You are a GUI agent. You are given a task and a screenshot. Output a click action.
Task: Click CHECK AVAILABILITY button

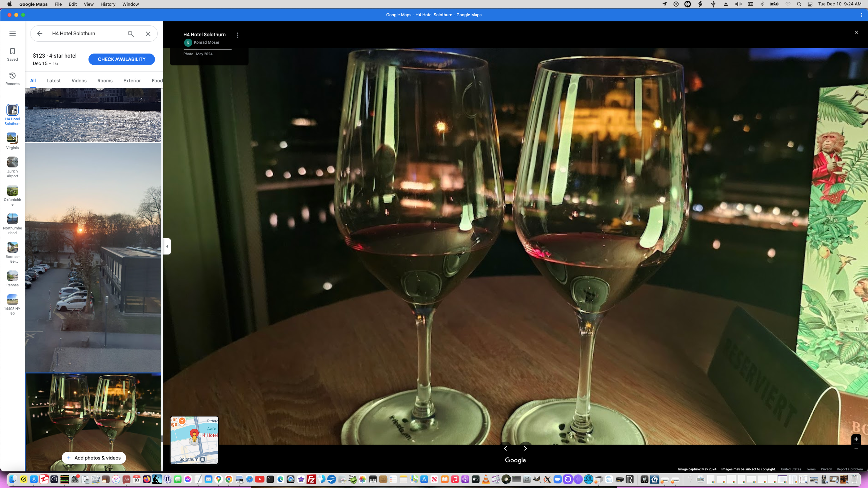(121, 59)
